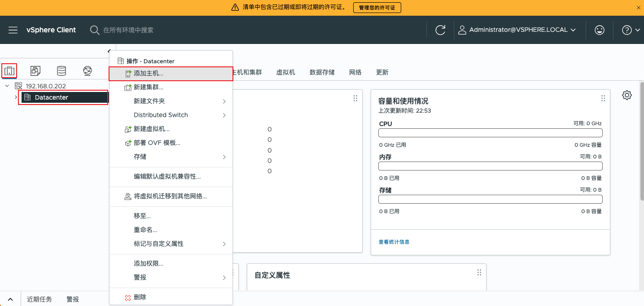Open the hamburger navigation menu
Viewport: 644px width, 306px height.
pos(13,30)
